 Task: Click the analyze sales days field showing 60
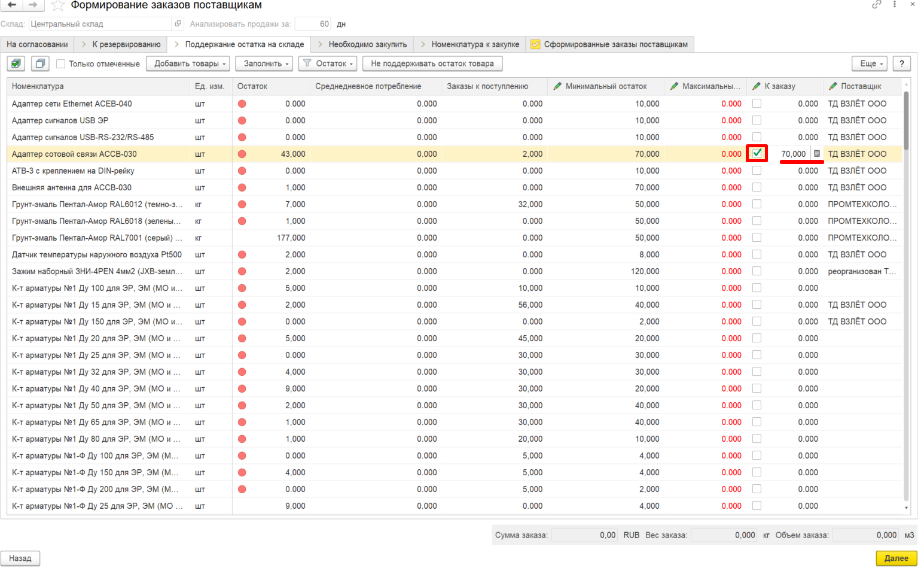click(313, 24)
